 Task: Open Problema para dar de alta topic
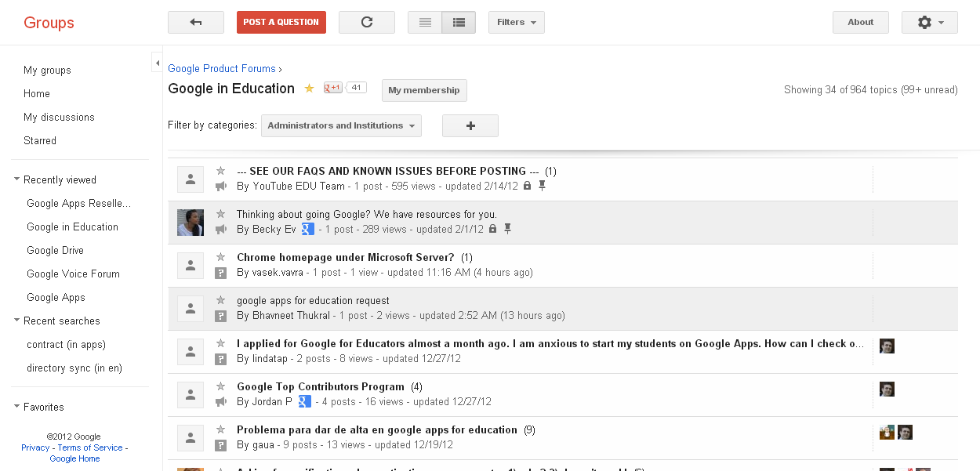(x=377, y=429)
